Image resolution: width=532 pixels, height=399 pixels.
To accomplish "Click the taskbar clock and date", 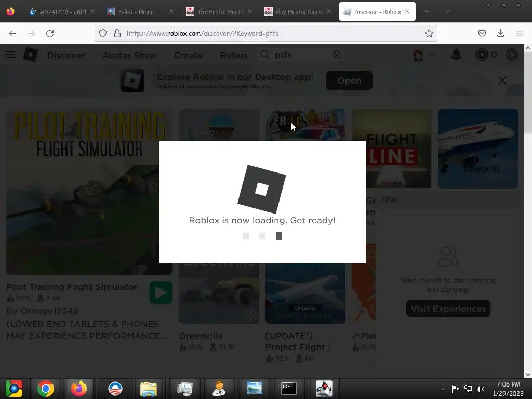I will (508, 389).
